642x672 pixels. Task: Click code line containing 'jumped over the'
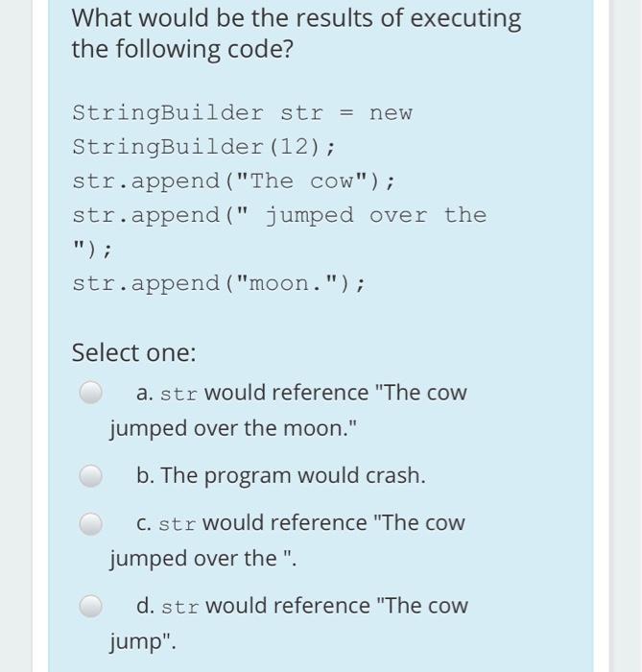click(279, 215)
